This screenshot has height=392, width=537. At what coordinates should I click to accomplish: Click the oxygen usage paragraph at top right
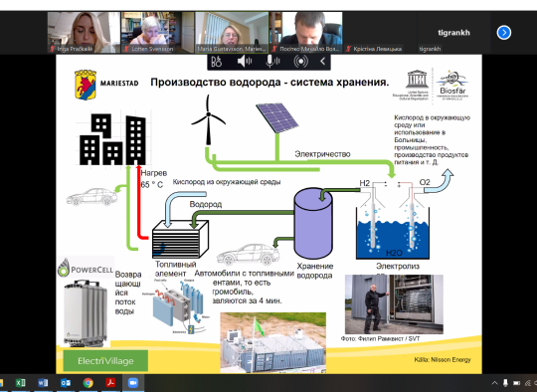[432, 140]
